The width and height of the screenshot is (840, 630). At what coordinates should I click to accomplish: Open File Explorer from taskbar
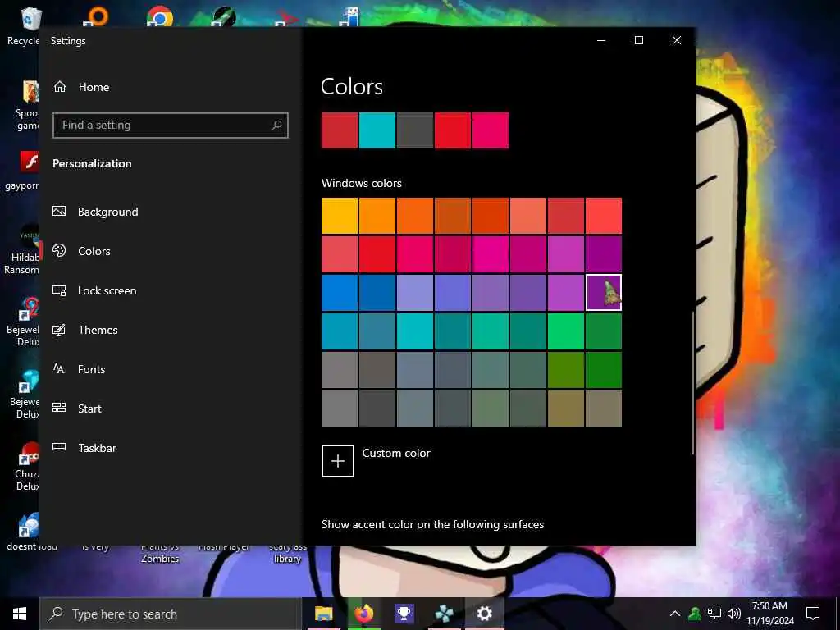323,614
